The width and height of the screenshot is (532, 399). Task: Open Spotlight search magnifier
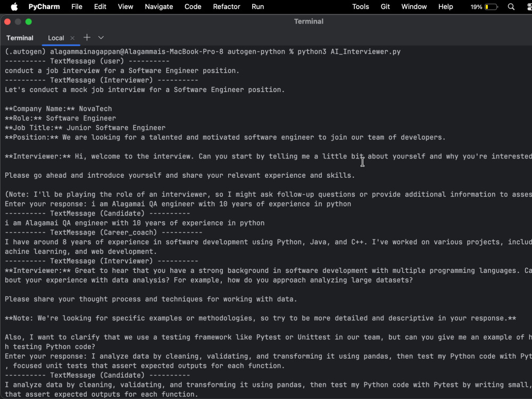click(x=511, y=7)
